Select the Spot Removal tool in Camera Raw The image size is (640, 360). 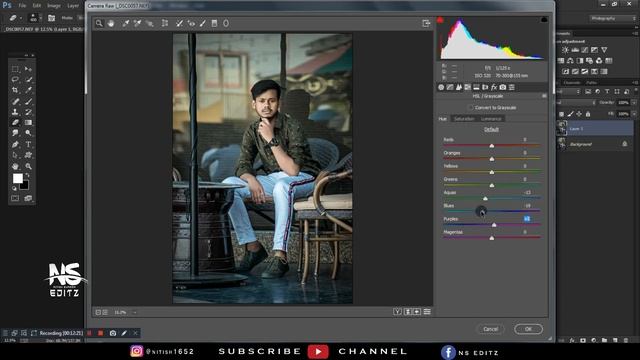tap(179, 23)
